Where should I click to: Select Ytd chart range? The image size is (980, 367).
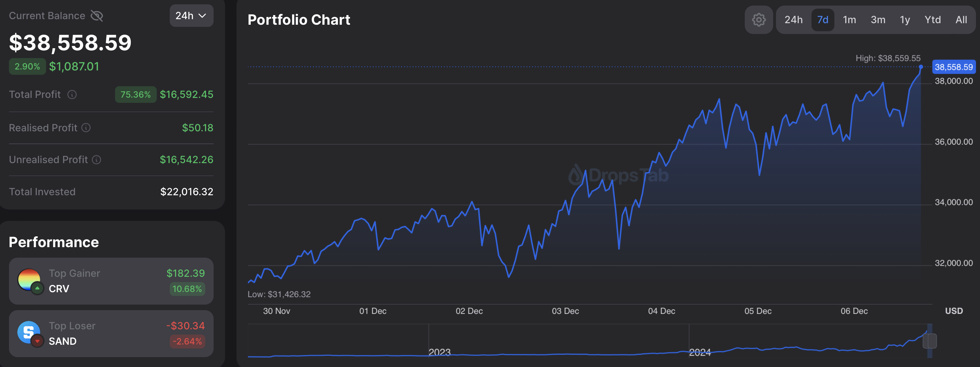[932, 20]
